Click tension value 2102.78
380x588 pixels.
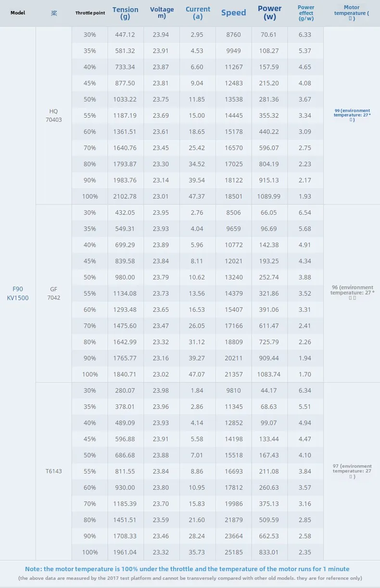point(125,196)
